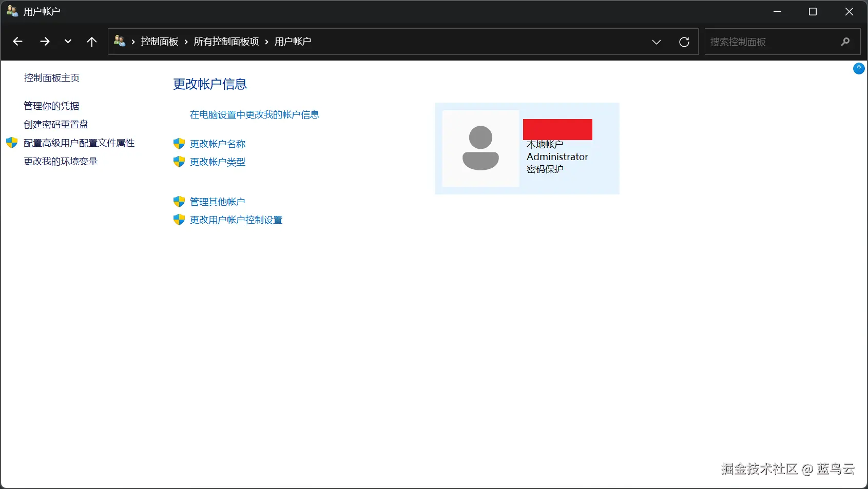The height and width of the screenshot is (489, 868).
Task: Click the back navigation arrow
Action: click(17, 42)
